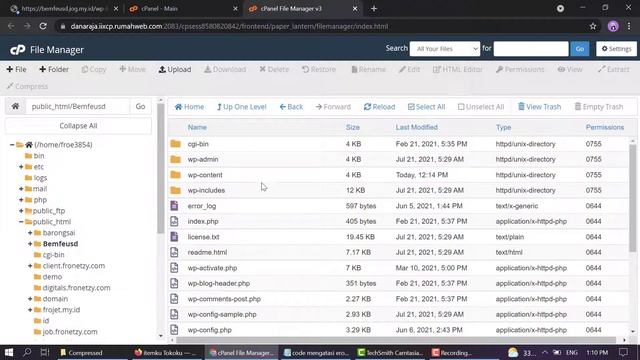Focus the public_html/Bemfeusd path field
Viewport: 640px width, 360px height.
78,107
